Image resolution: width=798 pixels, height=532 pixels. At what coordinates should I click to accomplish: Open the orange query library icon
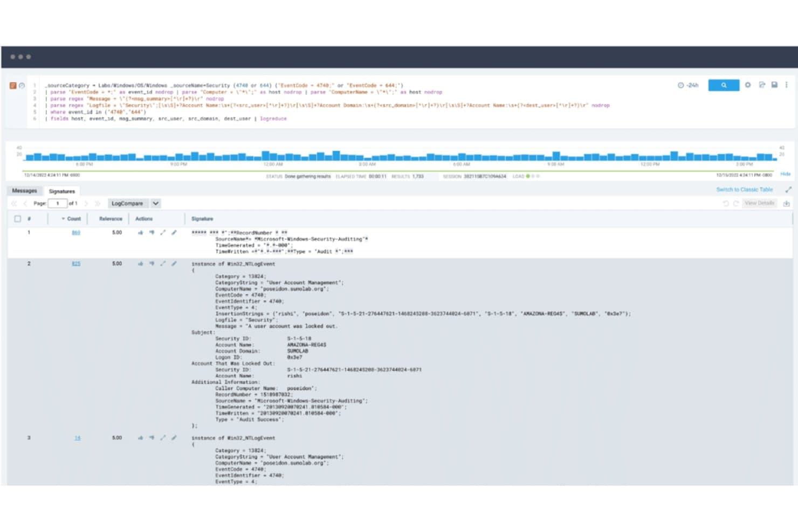(13, 86)
